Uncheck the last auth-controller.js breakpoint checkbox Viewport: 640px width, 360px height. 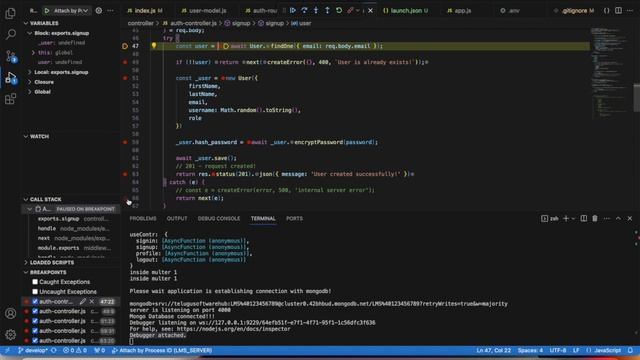click(35, 340)
